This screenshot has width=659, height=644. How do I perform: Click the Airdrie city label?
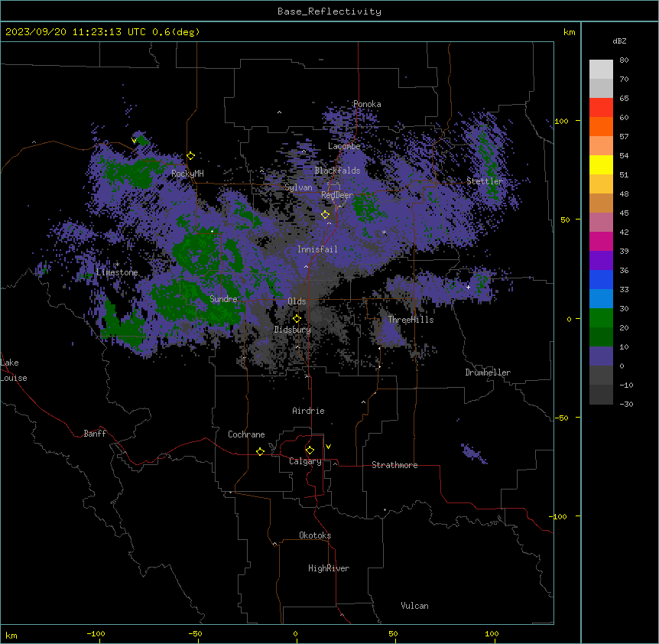308,411
